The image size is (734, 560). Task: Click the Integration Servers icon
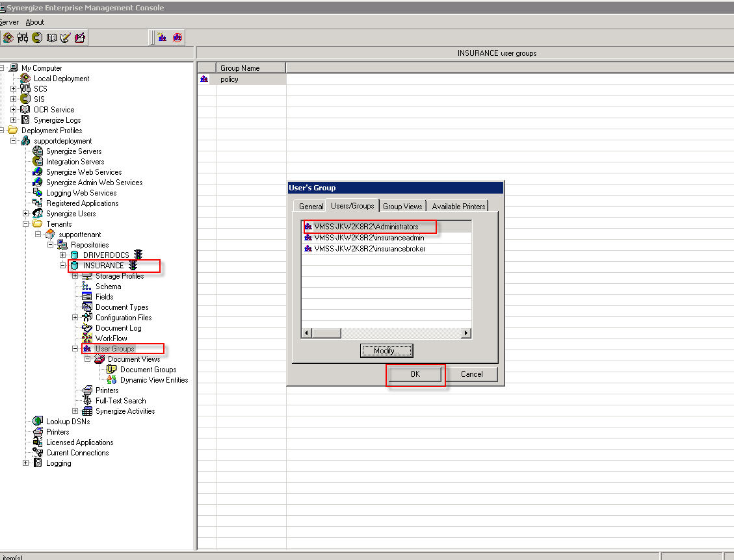(x=38, y=161)
